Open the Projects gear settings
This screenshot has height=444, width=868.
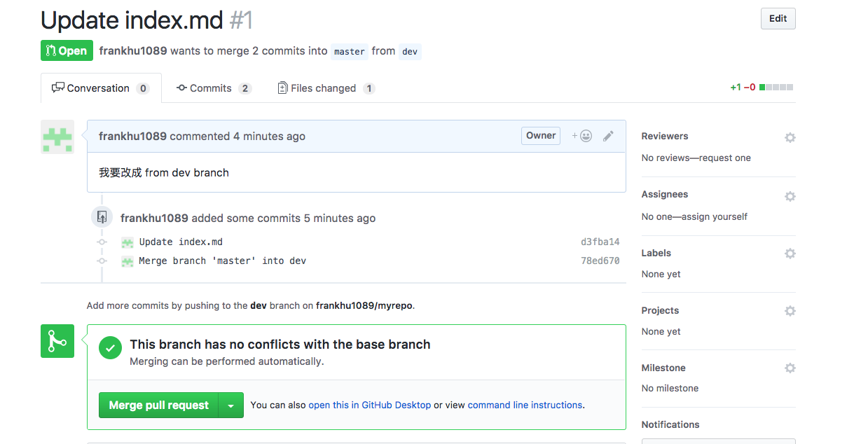pyautogui.click(x=790, y=311)
